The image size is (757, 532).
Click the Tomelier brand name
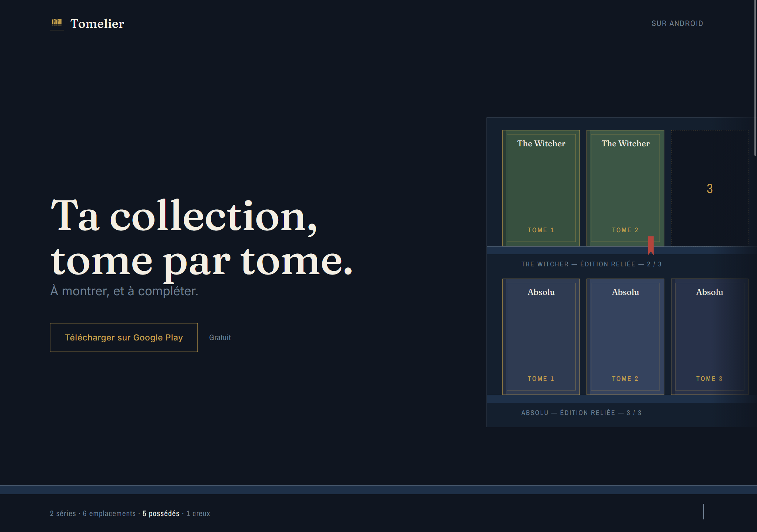(x=97, y=24)
